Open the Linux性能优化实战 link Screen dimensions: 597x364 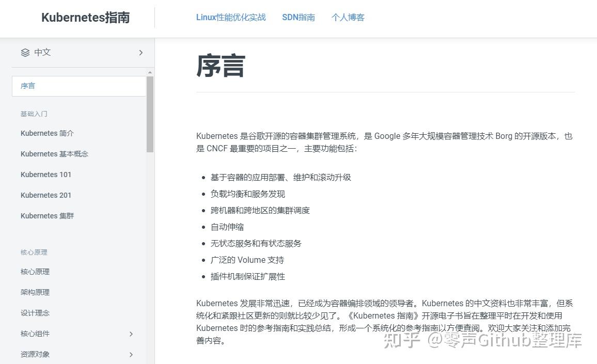tap(230, 17)
